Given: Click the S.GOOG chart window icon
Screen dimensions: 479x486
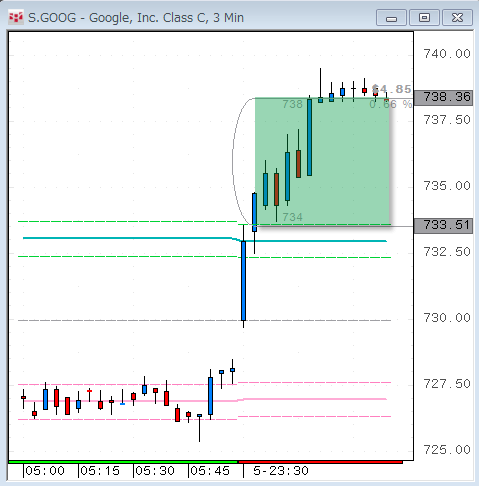Looking at the screenshot, I should [16, 17].
